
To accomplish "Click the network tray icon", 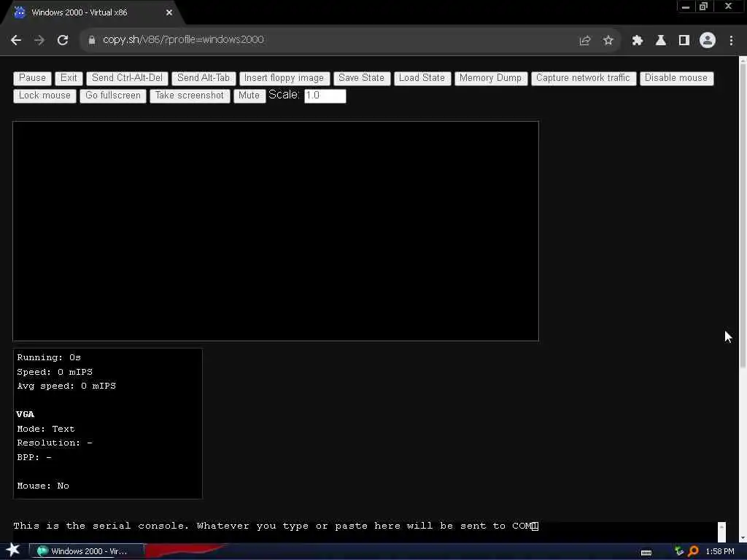I will pos(679,551).
